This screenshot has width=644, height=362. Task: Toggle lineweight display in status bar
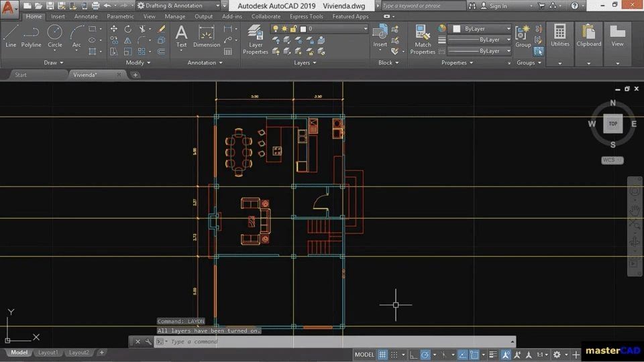[493, 355]
